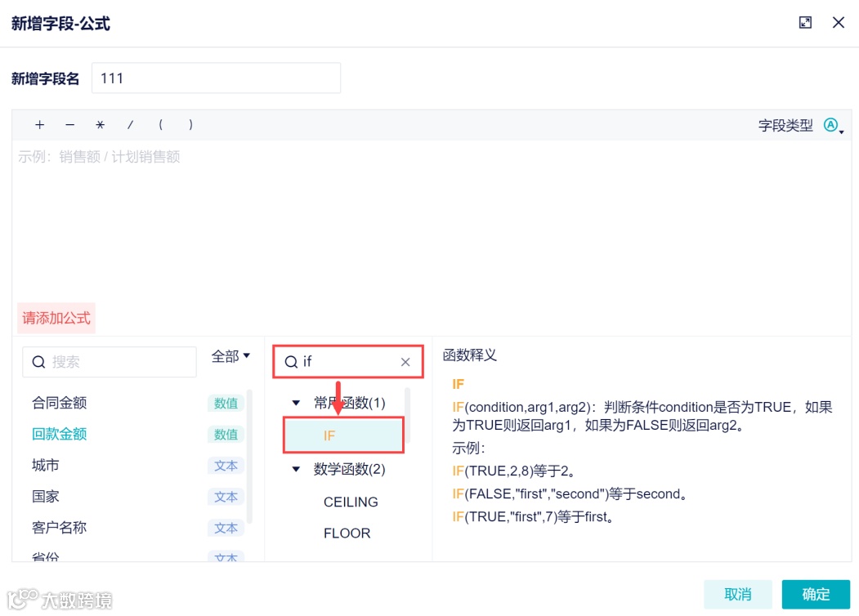Click the expand-to-fullscreen icon
859x616 pixels.
click(x=806, y=22)
